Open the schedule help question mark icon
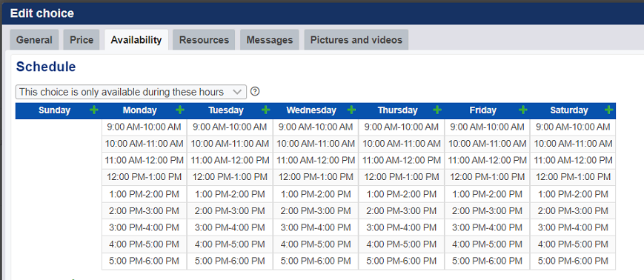 tap(255, 91)
